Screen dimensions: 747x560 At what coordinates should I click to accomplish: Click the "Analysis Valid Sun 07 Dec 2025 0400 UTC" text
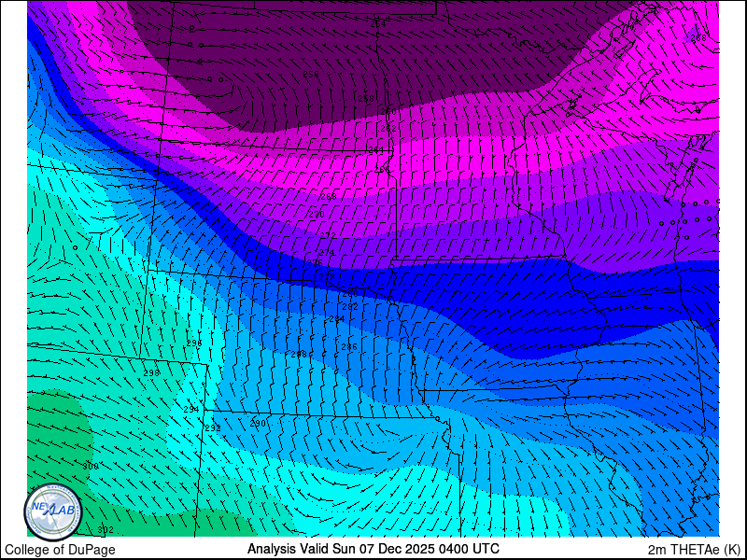coord(373,548)
